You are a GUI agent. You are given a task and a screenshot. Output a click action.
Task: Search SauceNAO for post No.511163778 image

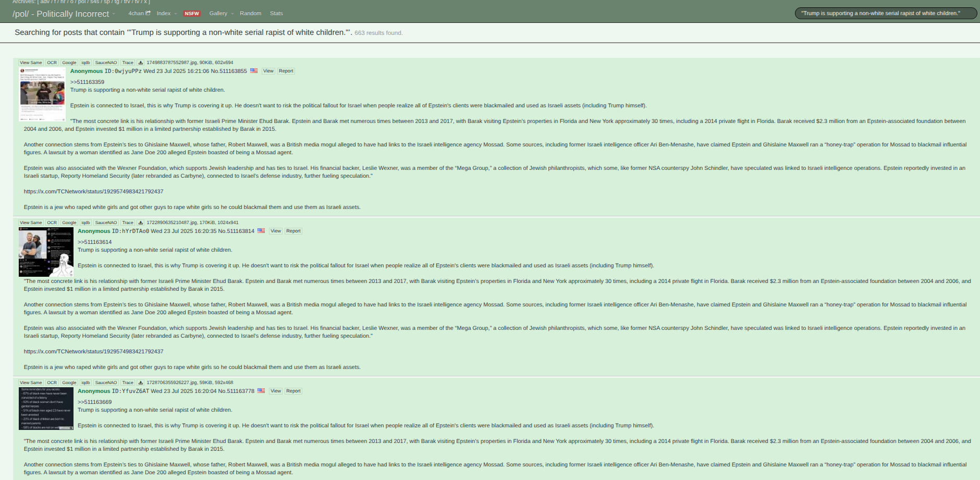point(106,383)
